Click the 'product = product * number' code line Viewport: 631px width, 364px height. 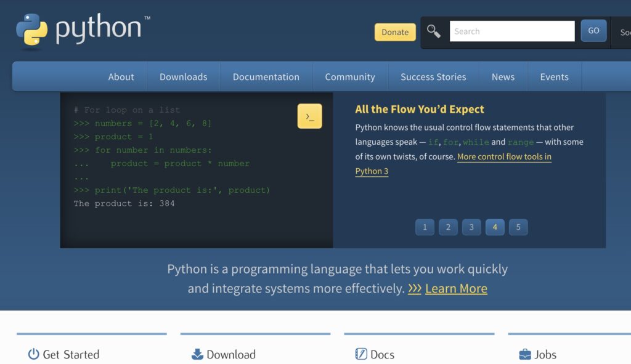(161, 163)
